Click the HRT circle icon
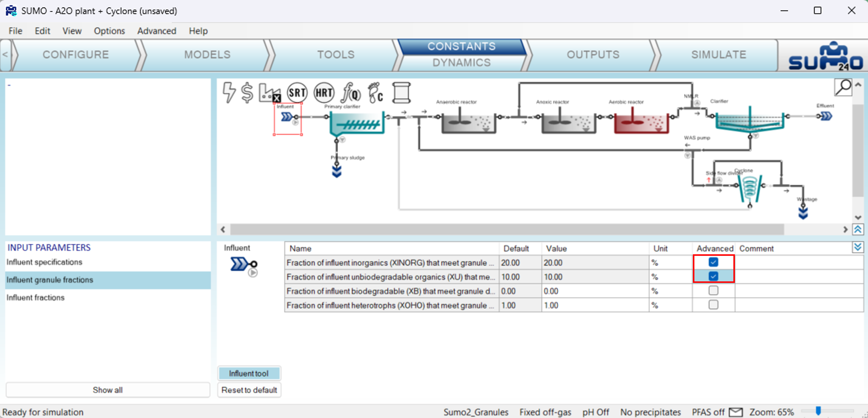Viewport: 868px width, 418px height. 324,93
